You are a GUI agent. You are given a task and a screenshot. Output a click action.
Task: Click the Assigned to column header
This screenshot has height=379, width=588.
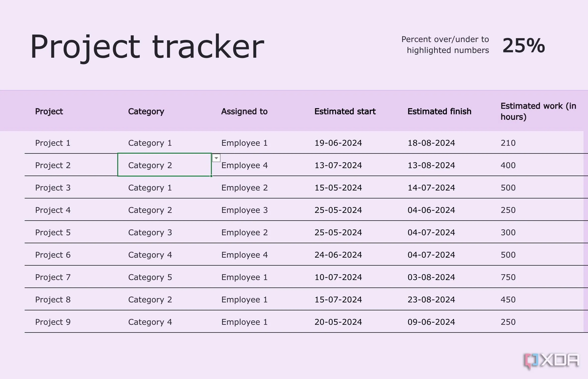(244, 111)
